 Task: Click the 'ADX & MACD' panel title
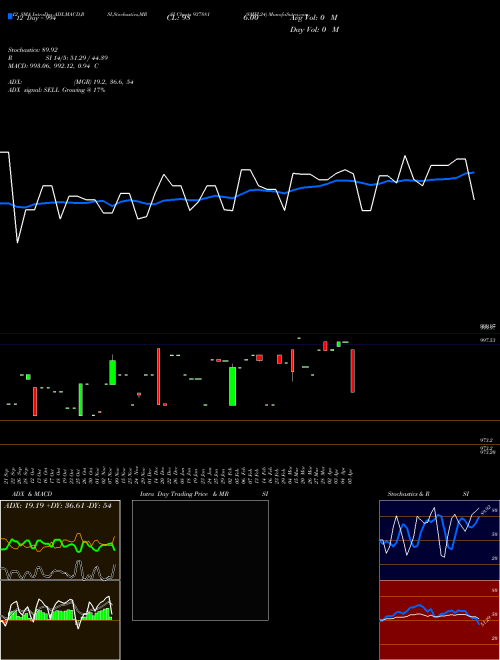pos(32,494)
